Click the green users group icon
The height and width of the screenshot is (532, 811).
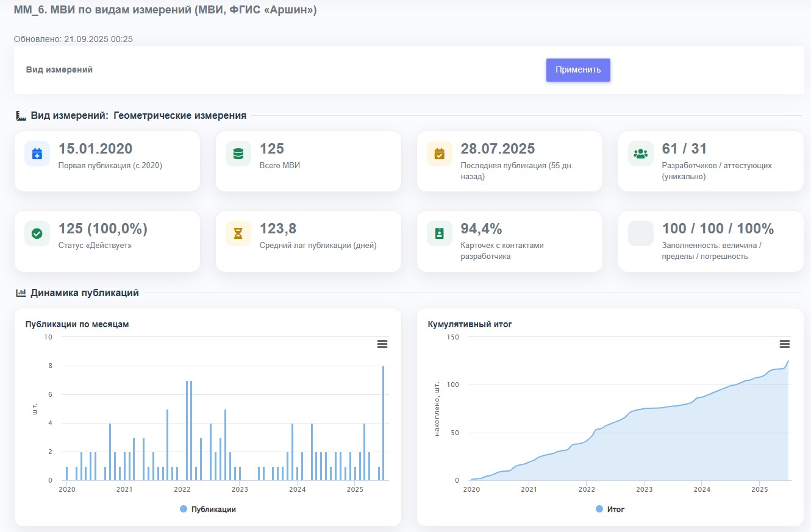click(x=640, y=154)
